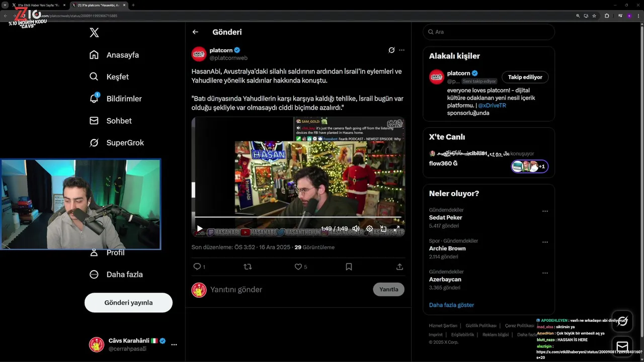
Task: Click the Takip ediliyor button
Action: (525, 77)
